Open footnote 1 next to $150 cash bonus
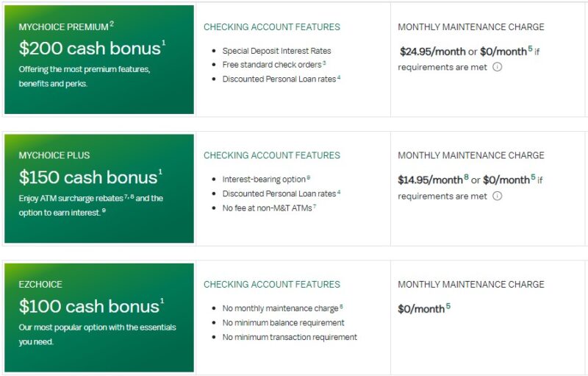The image size is (588, 376). pos(160,173)
